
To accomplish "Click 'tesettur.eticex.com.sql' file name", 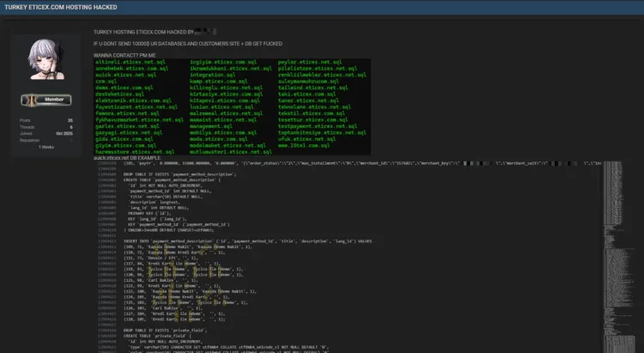I will coord(313,119).
